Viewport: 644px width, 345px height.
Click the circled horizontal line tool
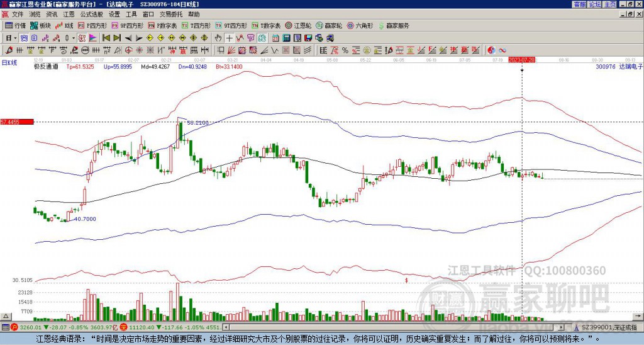85,50
